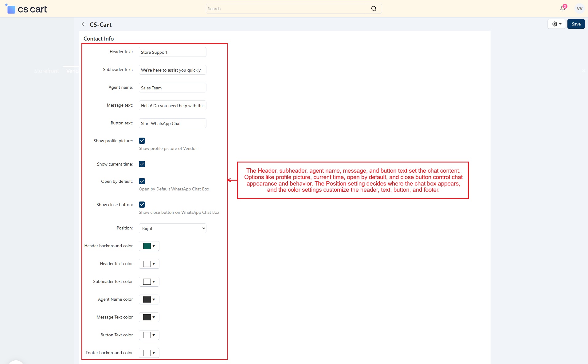Screen dimensions: 588x364
Task: Open the Message Text color picker
Action: click(x=149, y=317)
